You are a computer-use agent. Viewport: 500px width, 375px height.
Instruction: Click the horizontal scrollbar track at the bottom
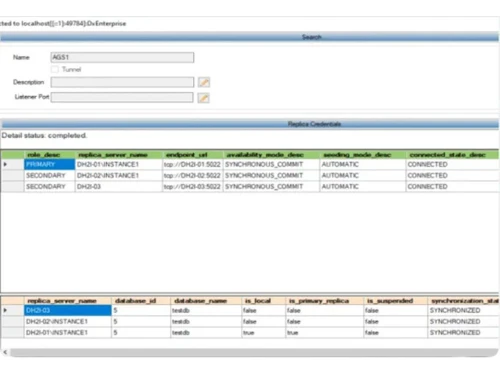[x=253, y=352]
